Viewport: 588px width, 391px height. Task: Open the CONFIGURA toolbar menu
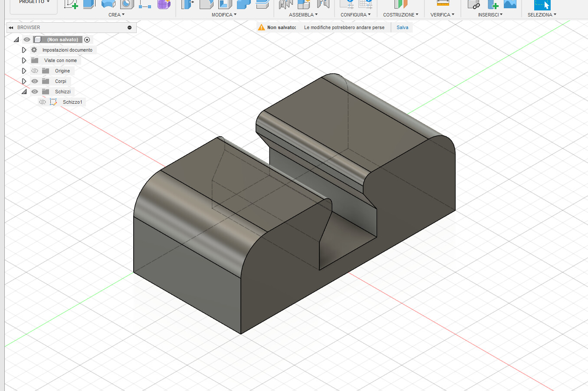(355, 14)
